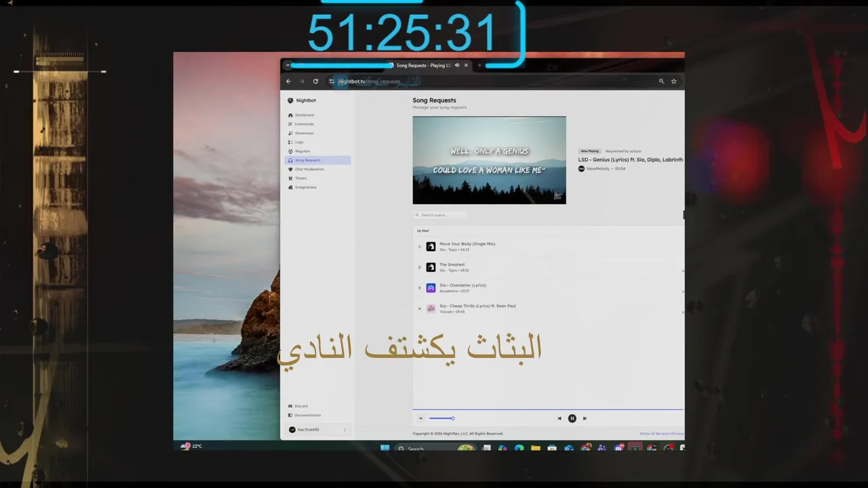Adjust the song player volume slider
This screenshot has width=868, height=488.
[x=441, y=418]
